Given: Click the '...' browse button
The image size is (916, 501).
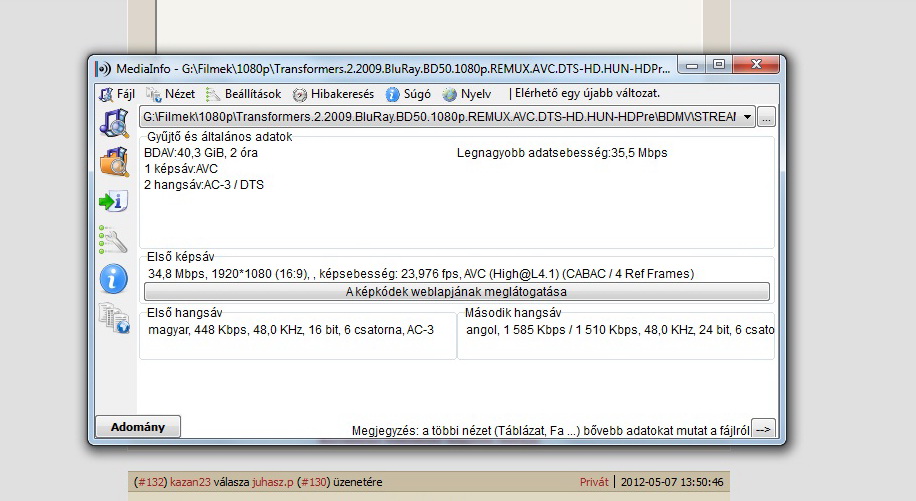Looking at the screenshot, I should point(766,117).
